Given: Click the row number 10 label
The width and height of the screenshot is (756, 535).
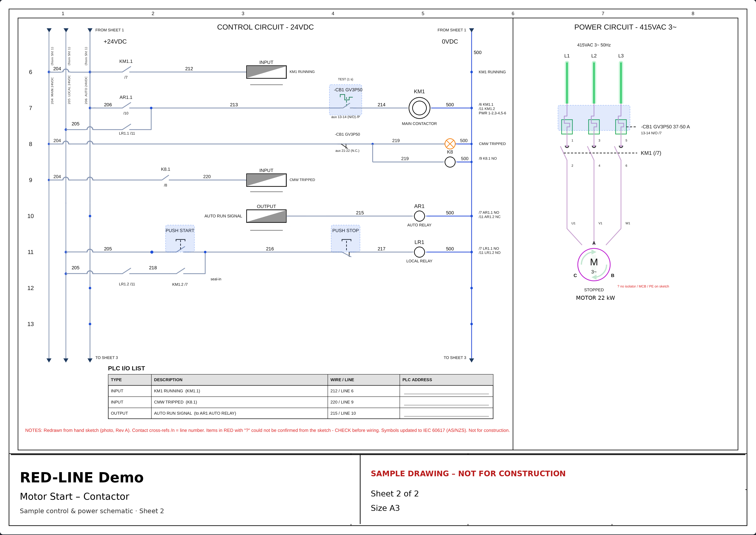Looking at the screenshot, I should click(x=31, y=216).
